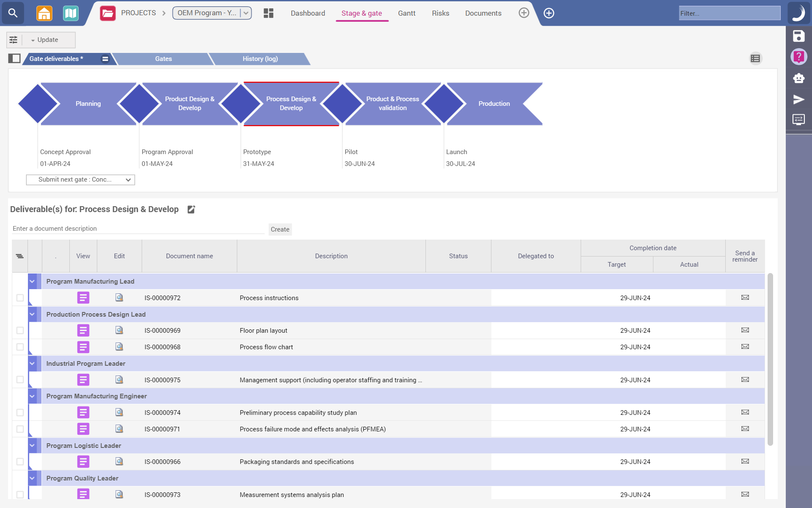Image resolution: width=812 pixels, height=508 pixels.
Task: Click the save disk icon
Action: (x=798, y=36)
